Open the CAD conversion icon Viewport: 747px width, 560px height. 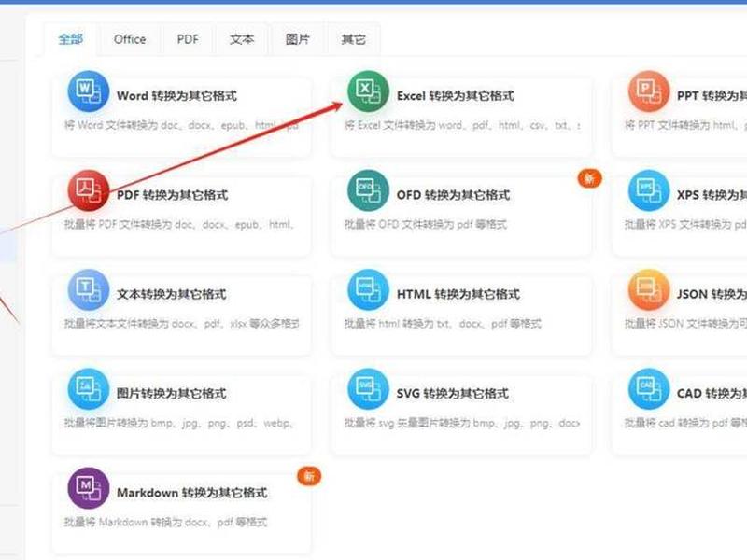coord(649,389)
